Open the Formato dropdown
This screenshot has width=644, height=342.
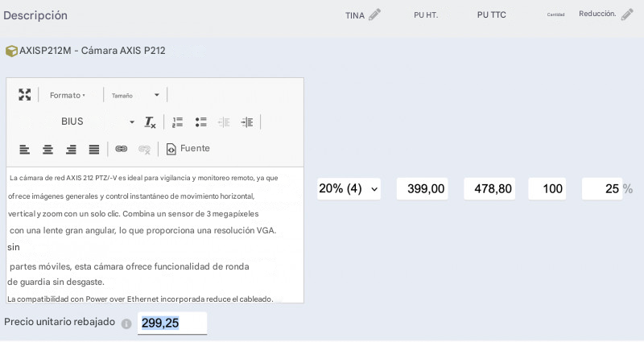pos(68,95)
